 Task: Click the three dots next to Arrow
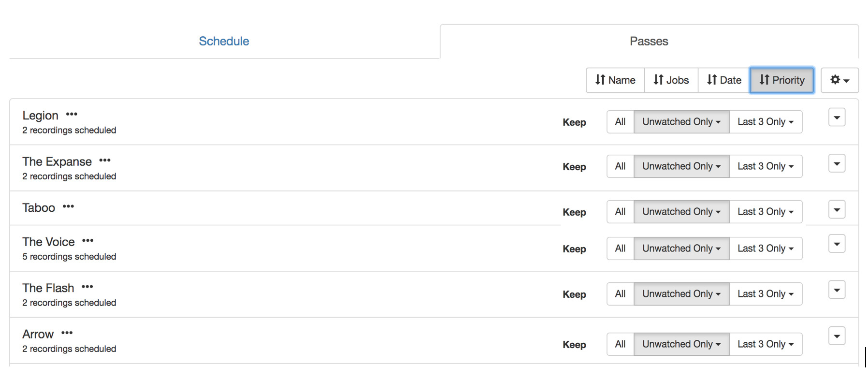click(x=67, y=333)
